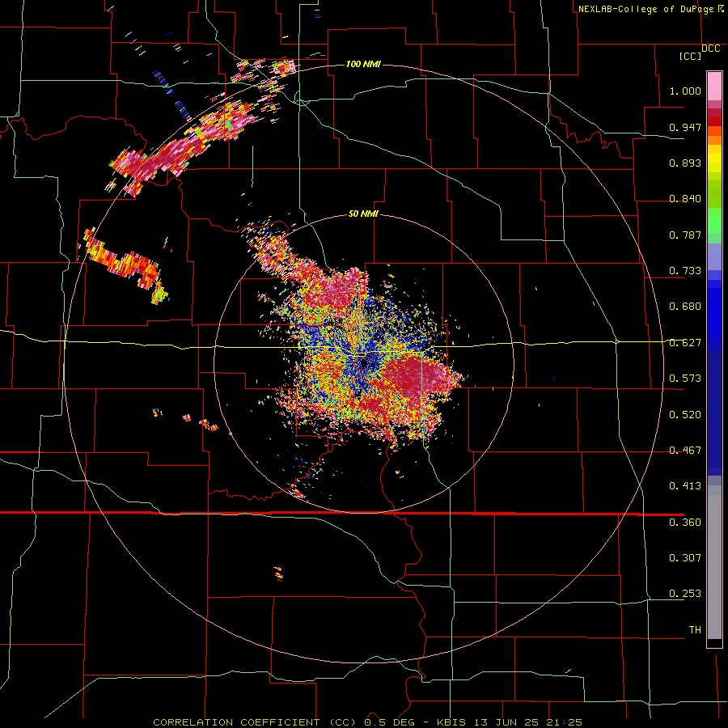
Task: Click the CORRELATION COEFFICIENT (CC) title text
Action: pyautogui.click(x=255, y=722)
